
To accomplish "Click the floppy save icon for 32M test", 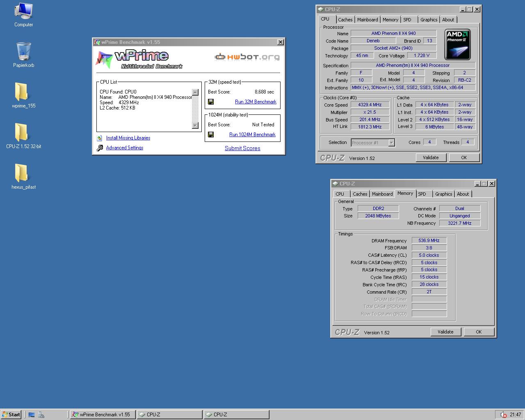I will point(211,102).
